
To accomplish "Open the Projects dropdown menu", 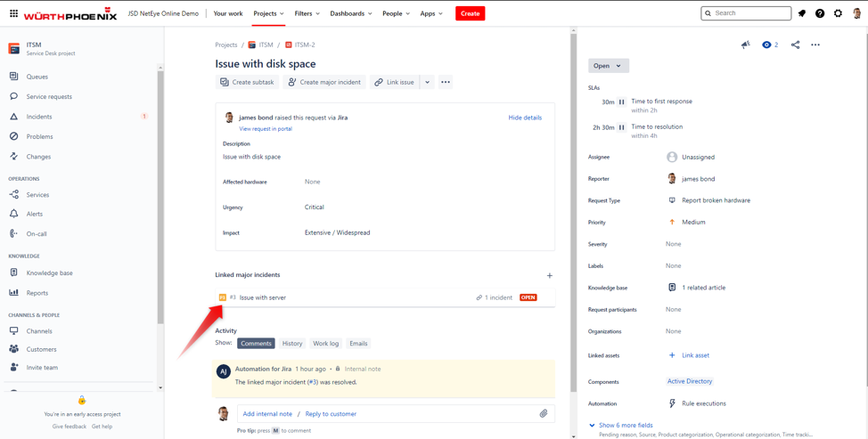I will (x=268, y=13).
